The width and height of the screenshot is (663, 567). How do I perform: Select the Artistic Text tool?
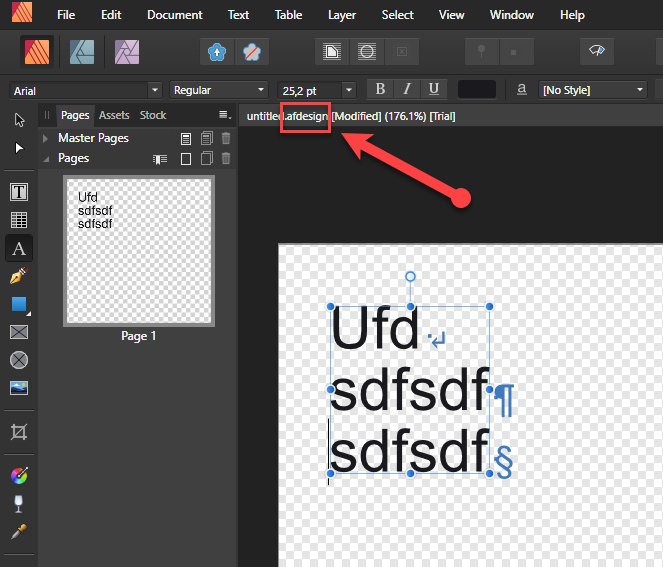click(19, 248)
